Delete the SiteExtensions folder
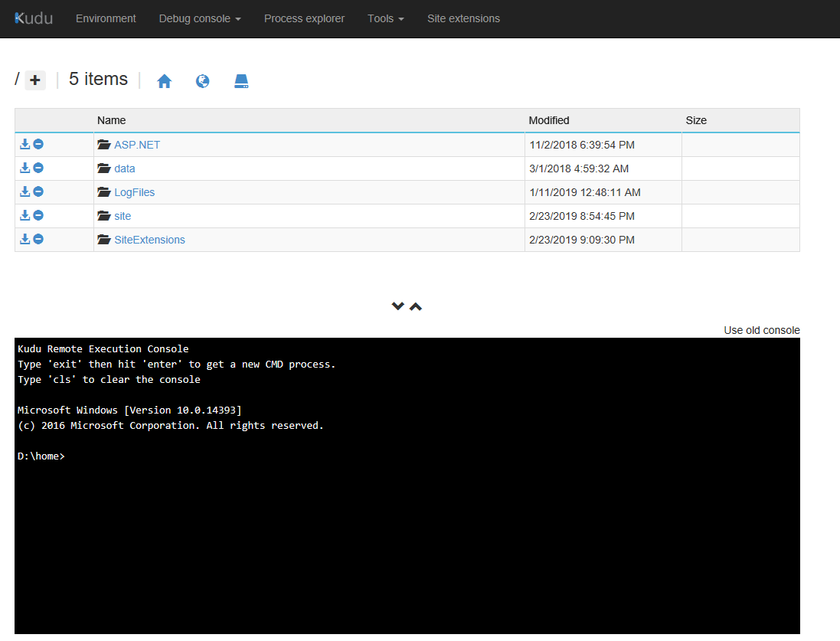The width and height of the screenshot is (840, 641). [38, 238]
